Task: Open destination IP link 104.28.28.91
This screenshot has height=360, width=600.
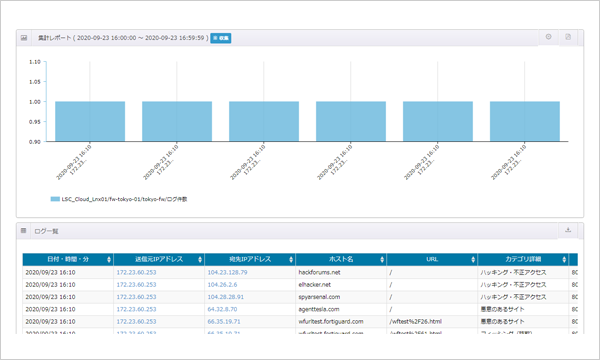Action: 225,297
